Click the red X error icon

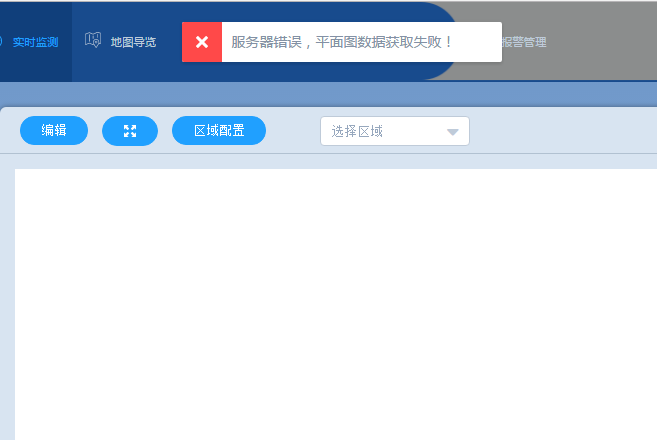pyautogui.click(x=202, y=42)
